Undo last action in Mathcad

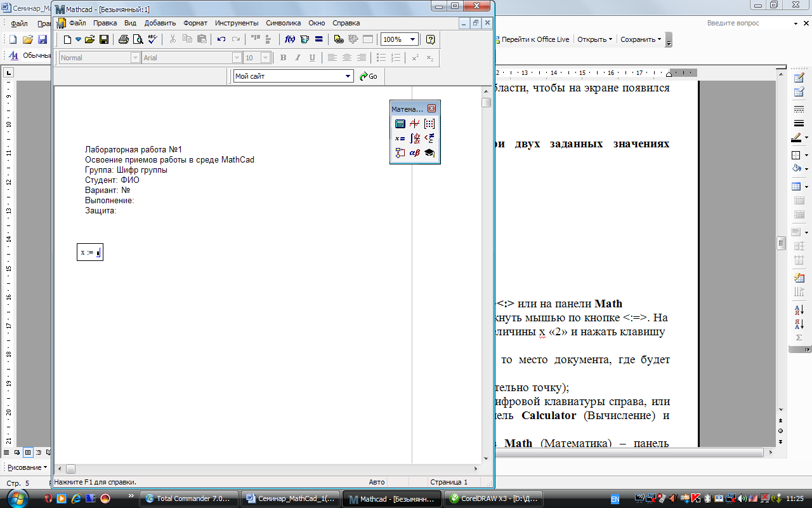221,39
